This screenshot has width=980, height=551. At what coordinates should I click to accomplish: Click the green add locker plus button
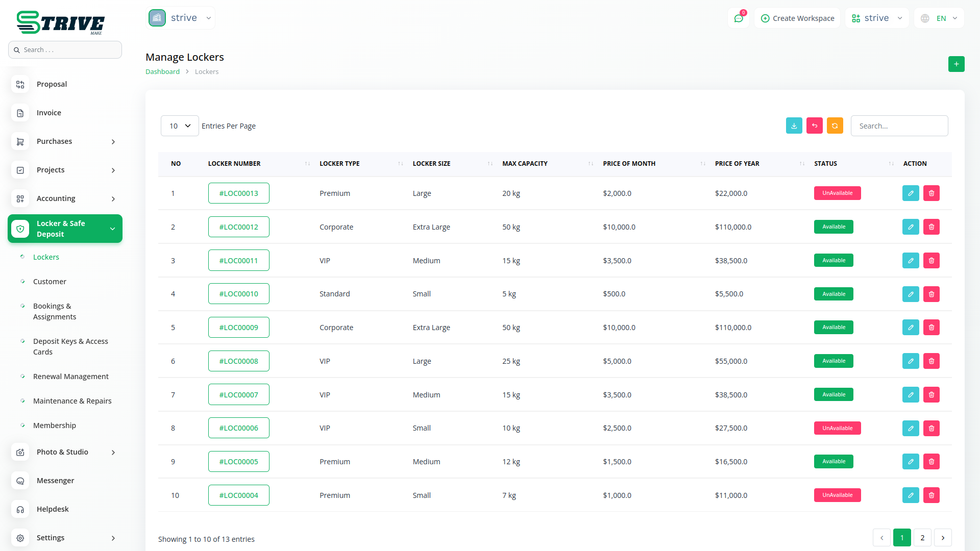click(956, 64)
